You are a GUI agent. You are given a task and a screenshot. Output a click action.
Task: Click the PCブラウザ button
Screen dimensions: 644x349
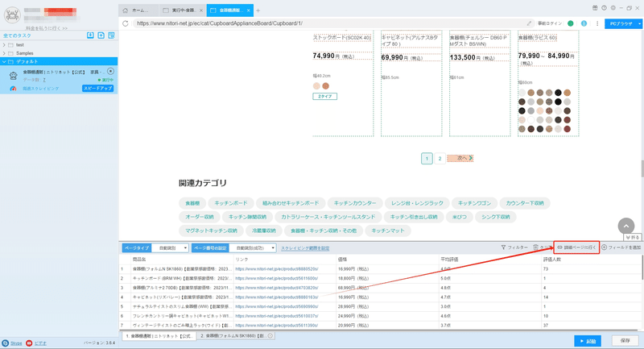[621, 24]
